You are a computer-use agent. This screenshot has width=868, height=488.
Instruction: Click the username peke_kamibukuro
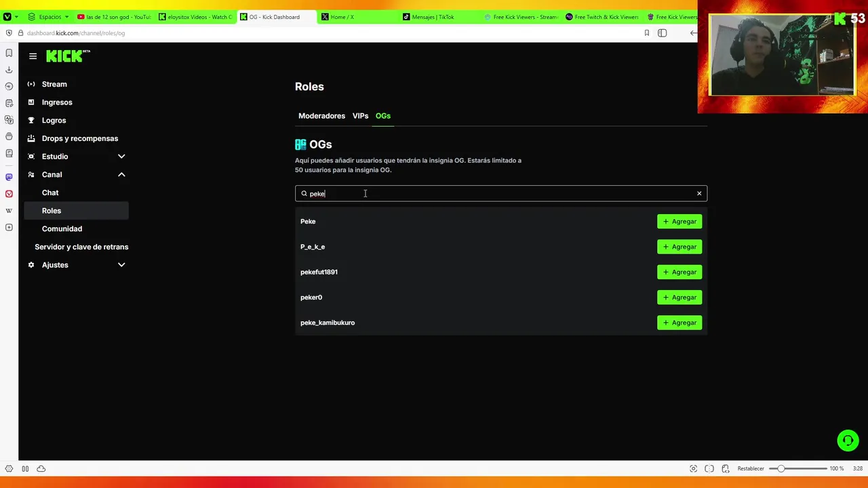328,323
